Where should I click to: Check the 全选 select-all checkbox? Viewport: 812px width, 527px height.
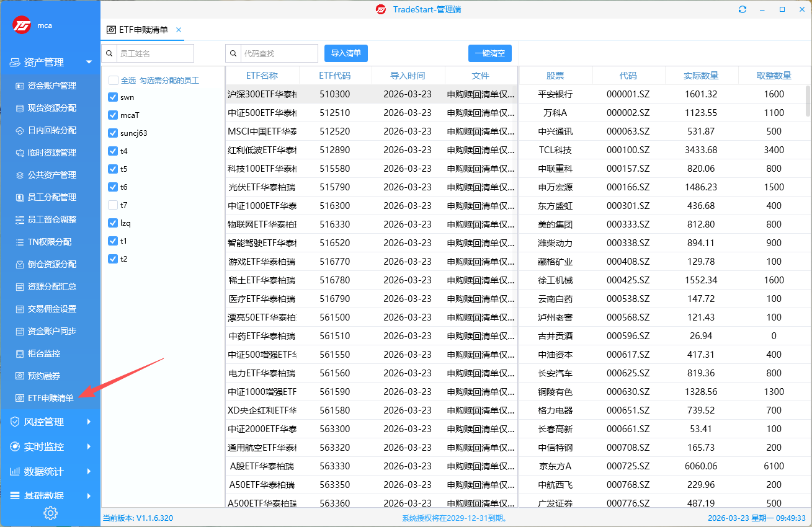(x=113, y=80)
